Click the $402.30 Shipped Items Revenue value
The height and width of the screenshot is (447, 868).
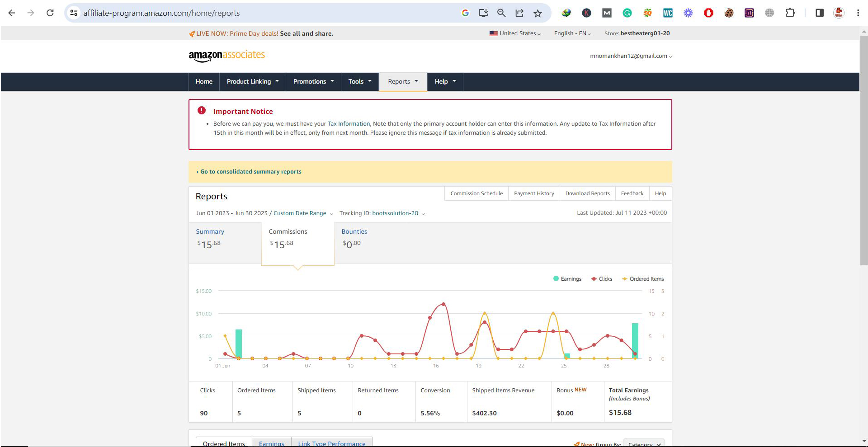click(x=484, y=413)
